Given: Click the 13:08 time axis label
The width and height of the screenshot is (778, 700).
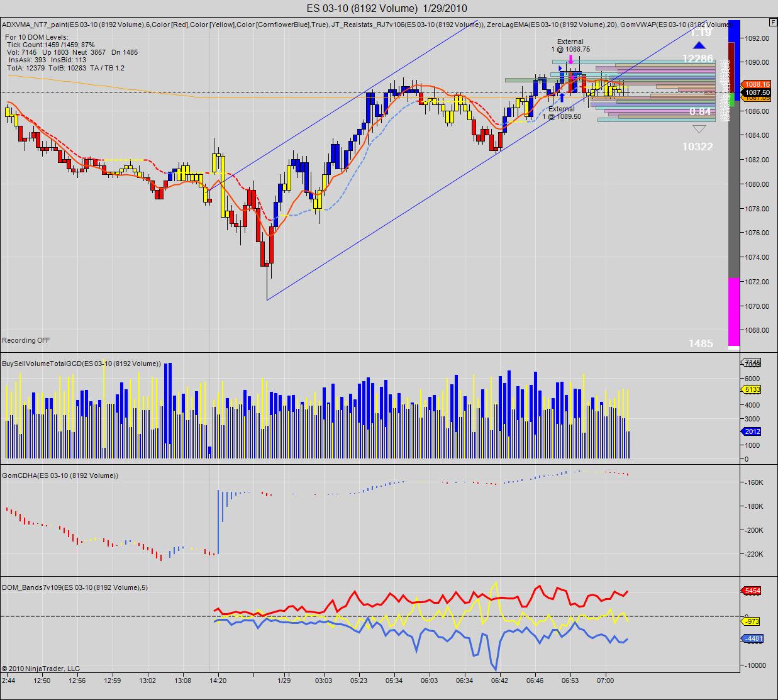Looking at the screenshot, I should click(182, 681).
